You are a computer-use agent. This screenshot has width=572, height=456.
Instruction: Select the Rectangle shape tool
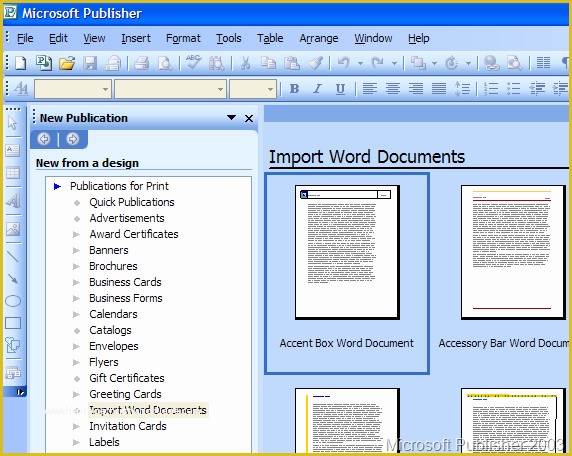(x=13, y=323)
